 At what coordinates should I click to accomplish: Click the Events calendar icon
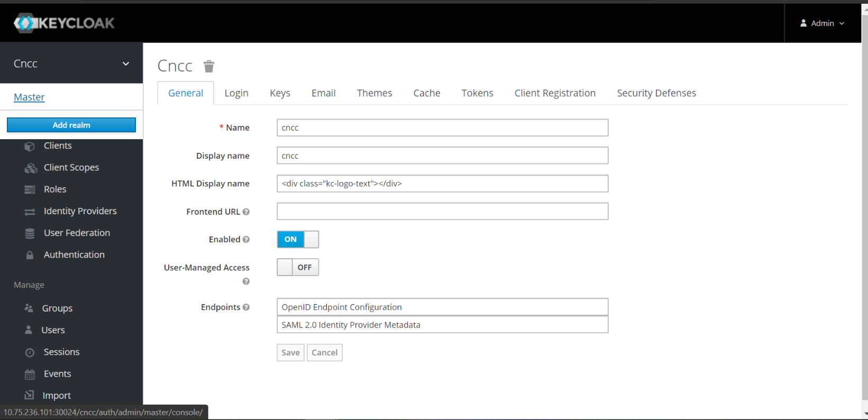30,374
